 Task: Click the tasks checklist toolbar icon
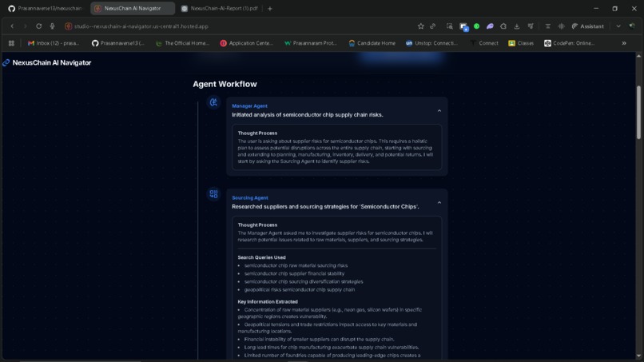point(531,26)
